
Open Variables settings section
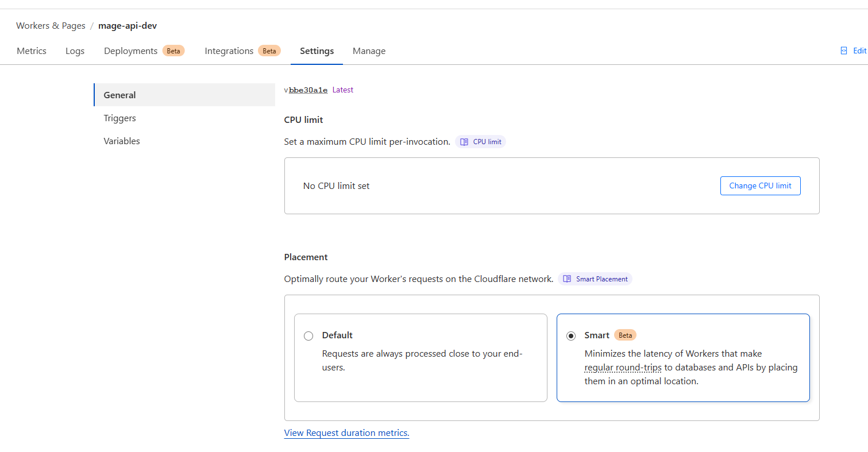pos(121,141)
